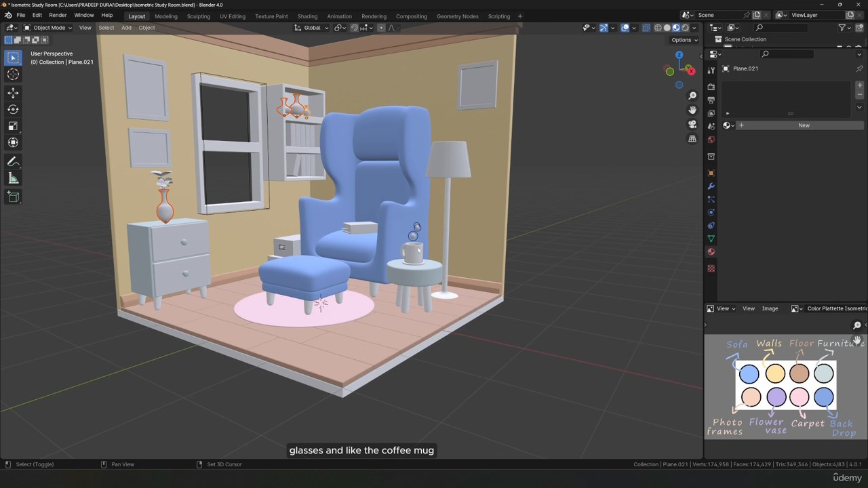
Task: Click the zoom magnifier in the viewport
Action: point(692,96)
